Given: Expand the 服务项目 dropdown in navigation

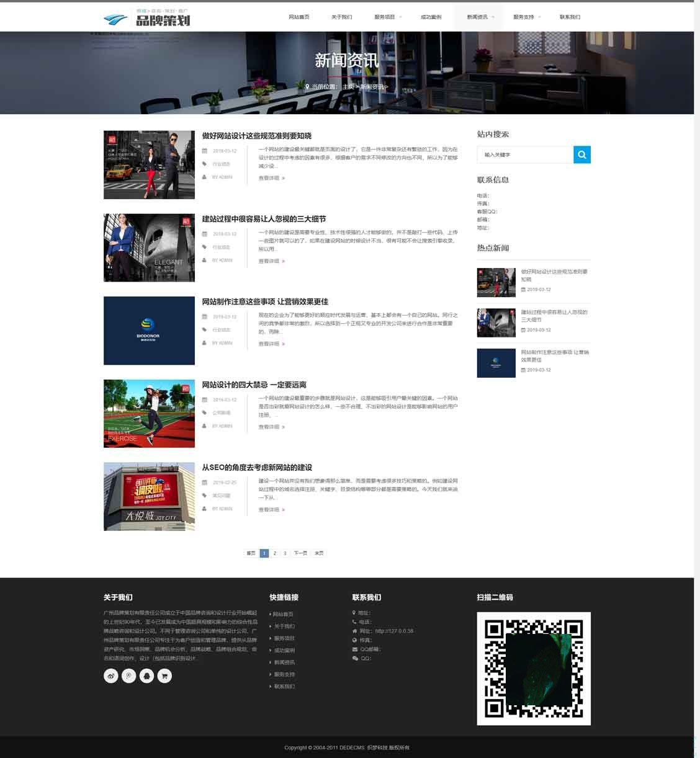Looking at the screenshot, I should click(387, 17).
